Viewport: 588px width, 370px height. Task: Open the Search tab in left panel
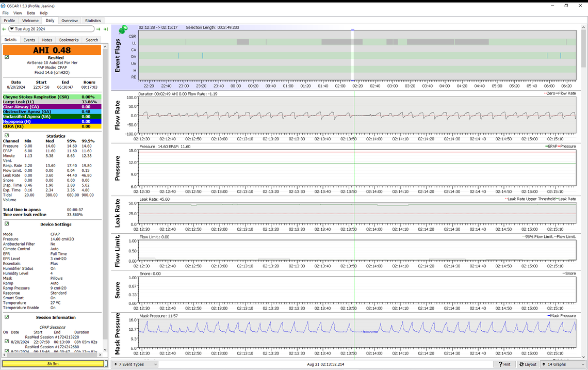(92, 40)
